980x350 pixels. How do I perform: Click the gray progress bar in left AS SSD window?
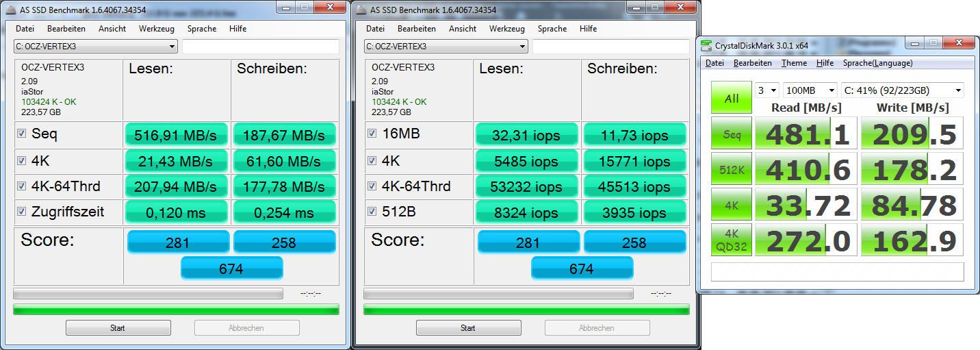pos(148,294)
